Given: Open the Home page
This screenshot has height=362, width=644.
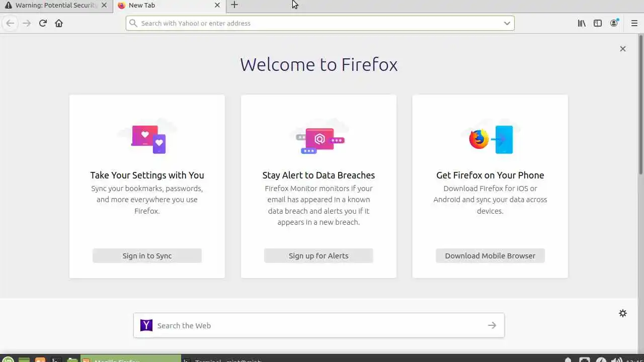Looking at the screenshot, I should click(x=59, y=23).
